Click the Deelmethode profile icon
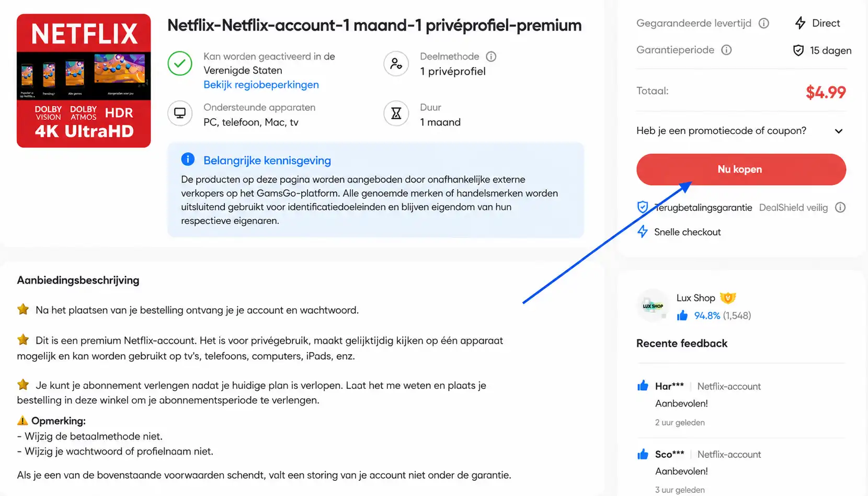Screen dimensions: 868x496 coord(396,64)
